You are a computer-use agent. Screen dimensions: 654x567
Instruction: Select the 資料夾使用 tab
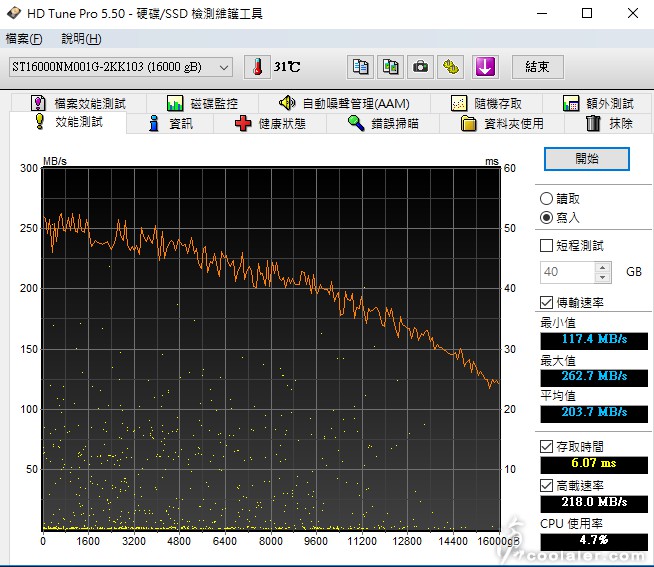502,124
